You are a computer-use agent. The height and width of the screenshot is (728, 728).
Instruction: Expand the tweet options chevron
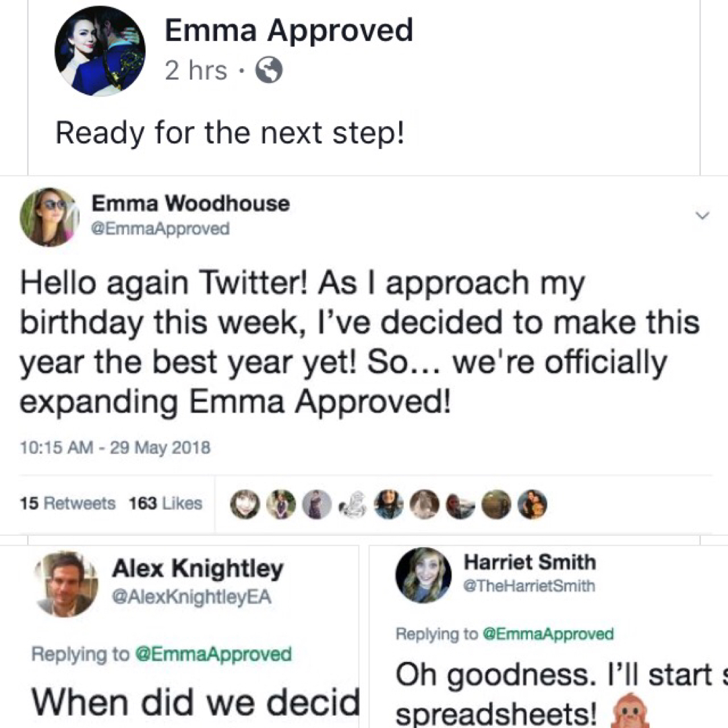coord(702,216)
